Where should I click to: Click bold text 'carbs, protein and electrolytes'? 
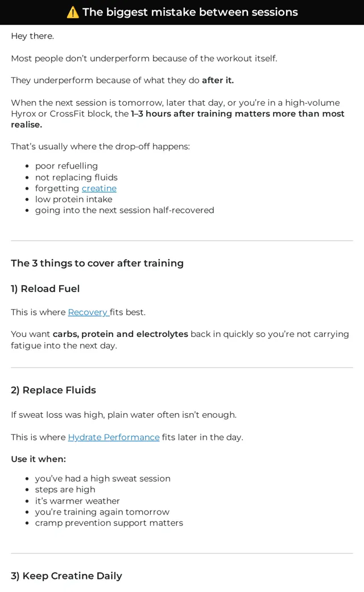pyautogui.click(x=121, y=334)
